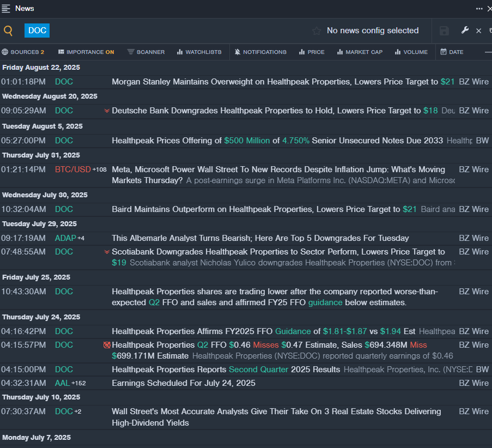Click the Monday July 7, 2025 date header
Viewport: 492px width, 448px height.
tap(37, 437)
